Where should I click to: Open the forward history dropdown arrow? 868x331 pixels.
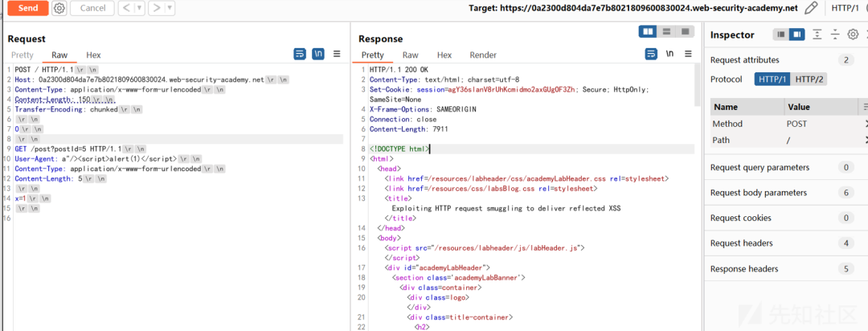click(x=170, y=8)
